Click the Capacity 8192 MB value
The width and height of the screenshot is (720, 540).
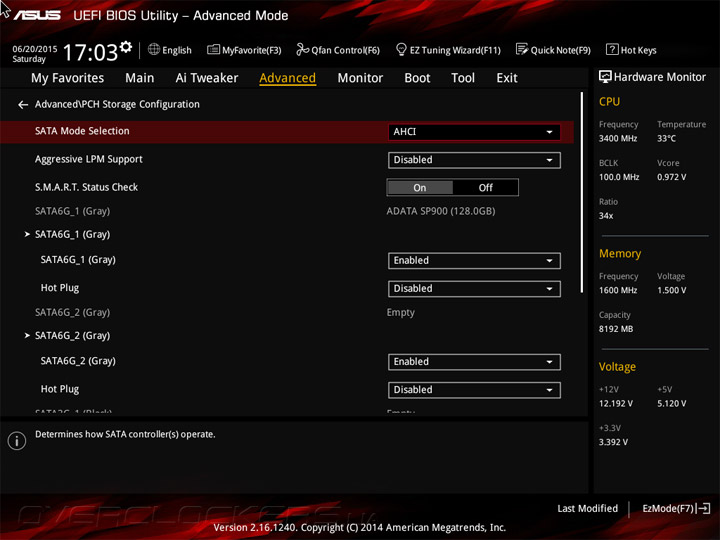616,329
